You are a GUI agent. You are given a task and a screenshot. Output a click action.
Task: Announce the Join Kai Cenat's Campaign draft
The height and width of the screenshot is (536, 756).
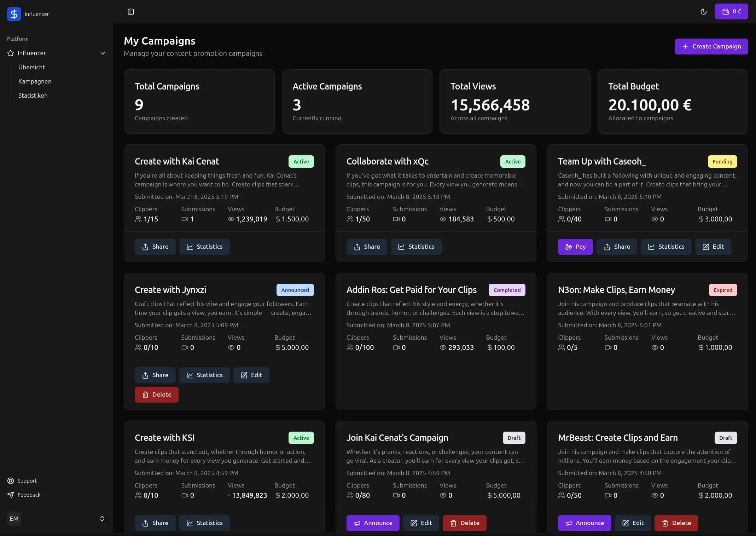point(373,523)
